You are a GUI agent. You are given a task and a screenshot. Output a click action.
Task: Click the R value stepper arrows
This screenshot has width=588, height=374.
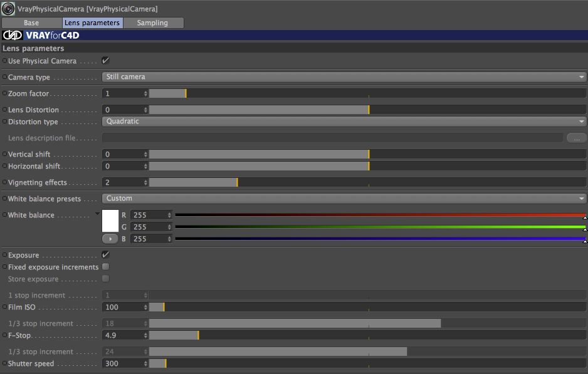(169, 215)
